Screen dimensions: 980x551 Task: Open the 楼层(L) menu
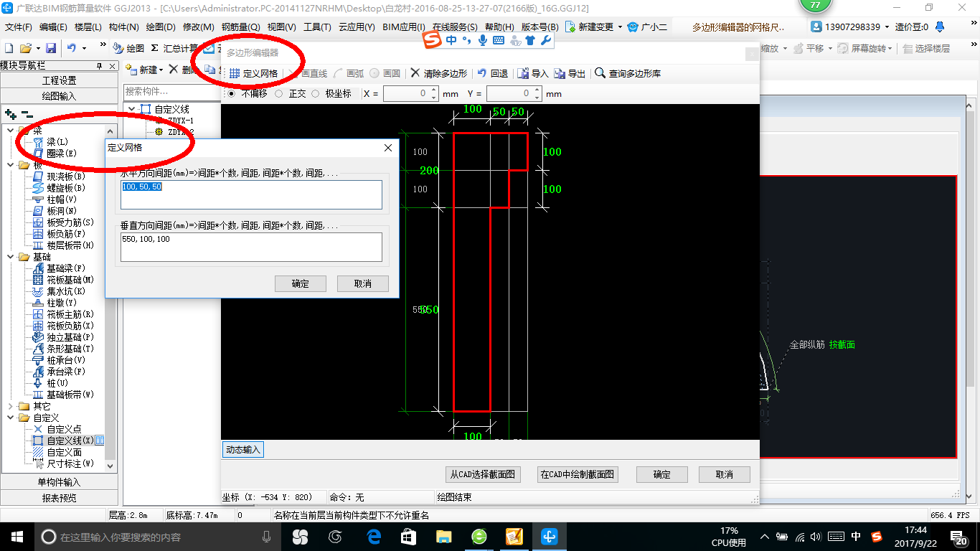click(x=88, y=27)
